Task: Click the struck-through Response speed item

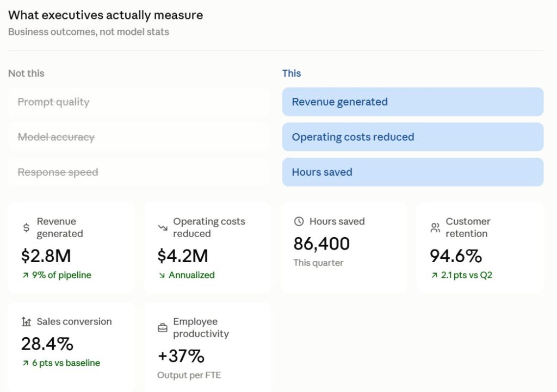Action: [138, 172]
